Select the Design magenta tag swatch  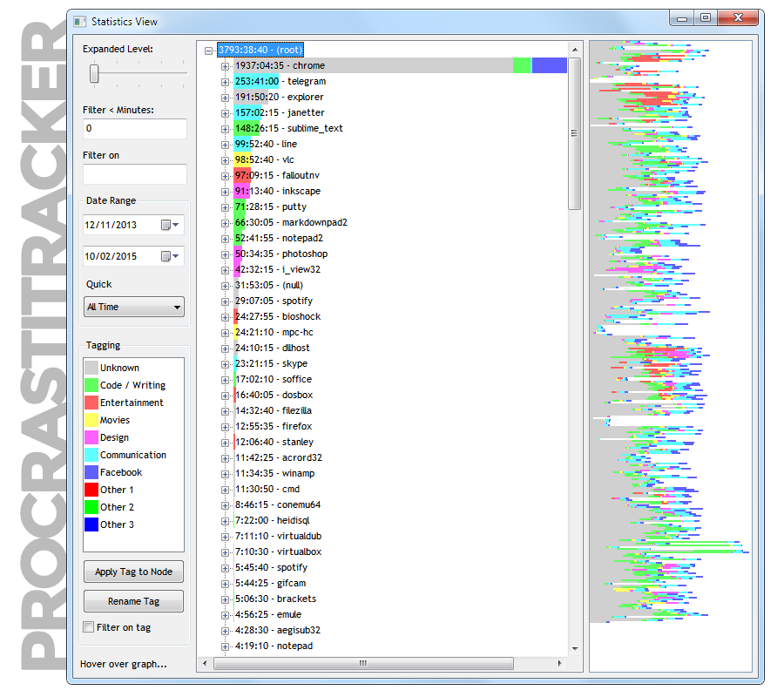coord(91,438)
